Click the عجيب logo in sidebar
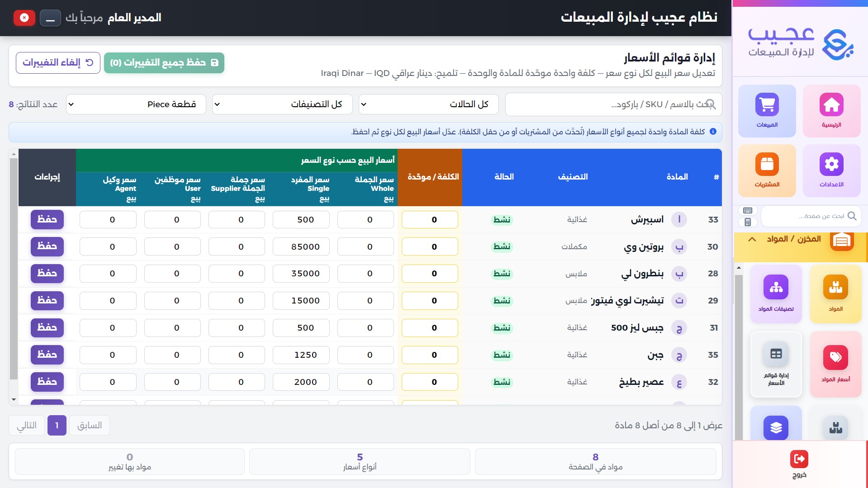The height and width of the screenshot is (488, 868). pyautogui.click(x=800, y=43)
